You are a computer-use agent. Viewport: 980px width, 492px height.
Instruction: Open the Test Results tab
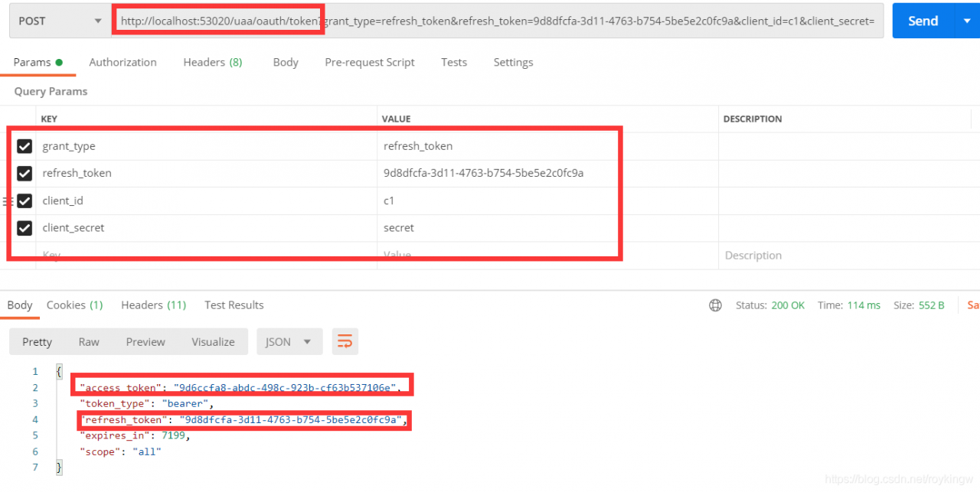coord(234,305)
